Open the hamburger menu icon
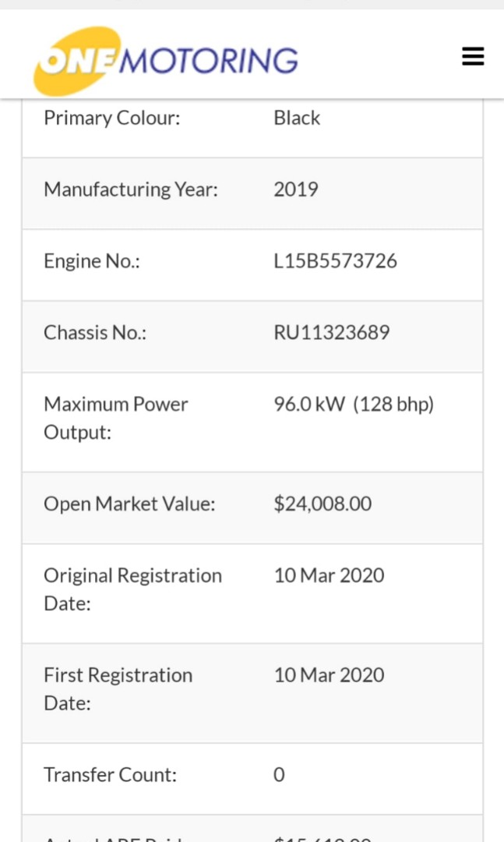 tap(473, 56)
